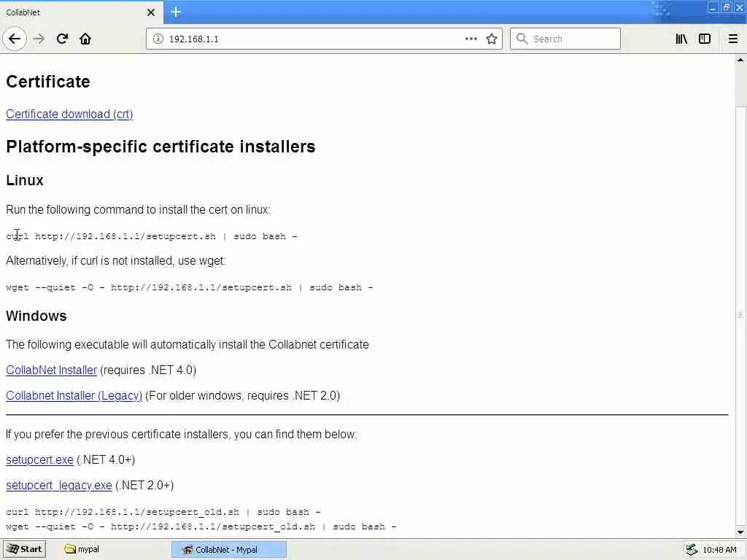This screenshot has width=747, height=560.
Task: Open the Windows Start menu
Action: 24,549
